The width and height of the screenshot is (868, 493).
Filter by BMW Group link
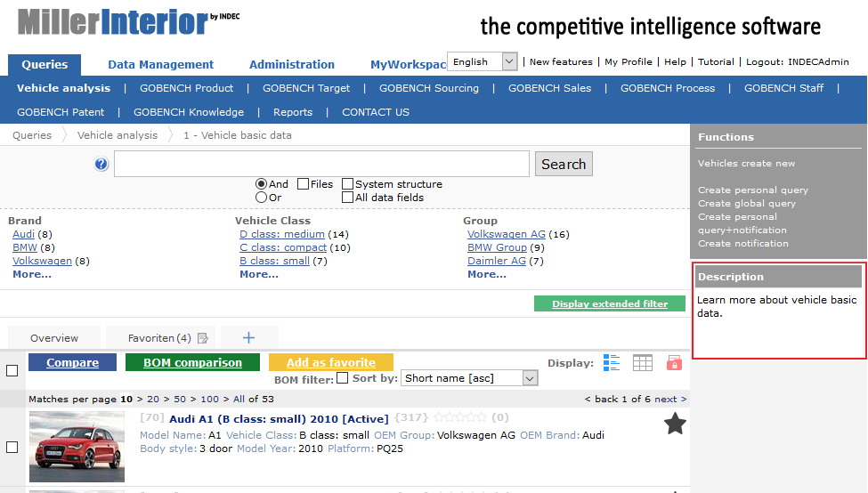497,247
